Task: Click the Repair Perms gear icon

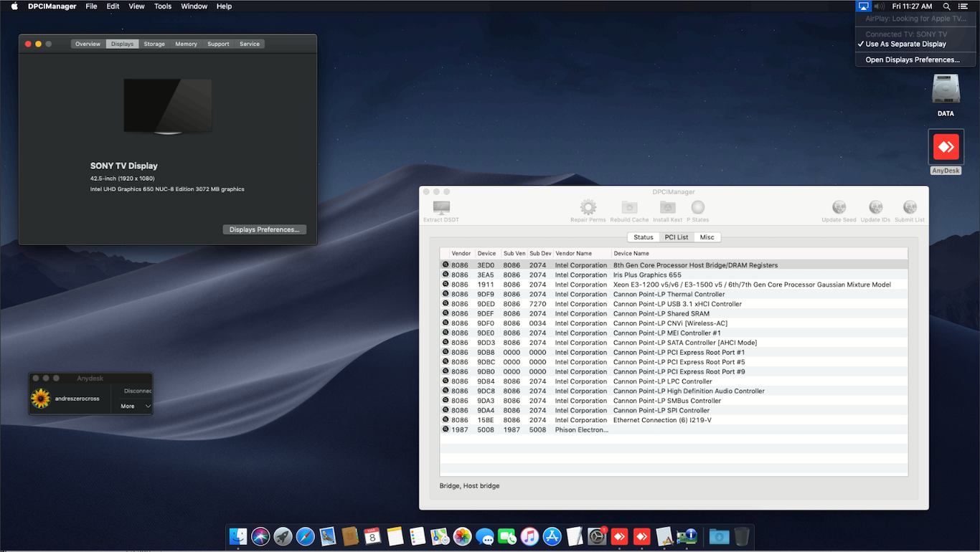Action: pos(588,208)
